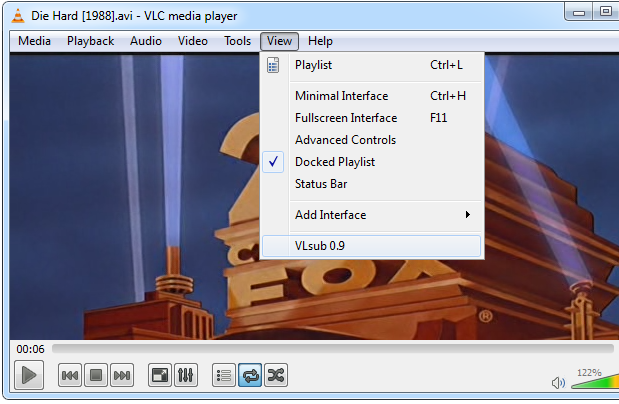Close the open View menu

pyautogui.click(x=279, y=41)
